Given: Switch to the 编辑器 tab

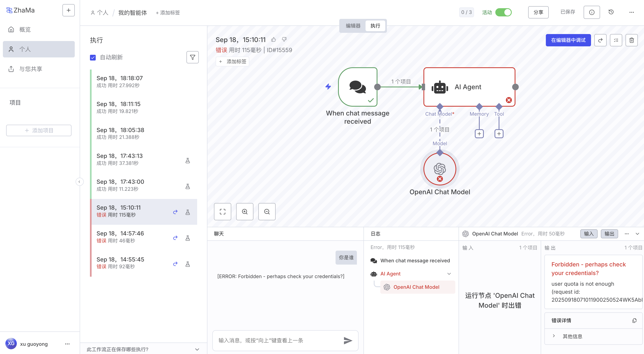Looking at the screenshot, I should (353, 26).
